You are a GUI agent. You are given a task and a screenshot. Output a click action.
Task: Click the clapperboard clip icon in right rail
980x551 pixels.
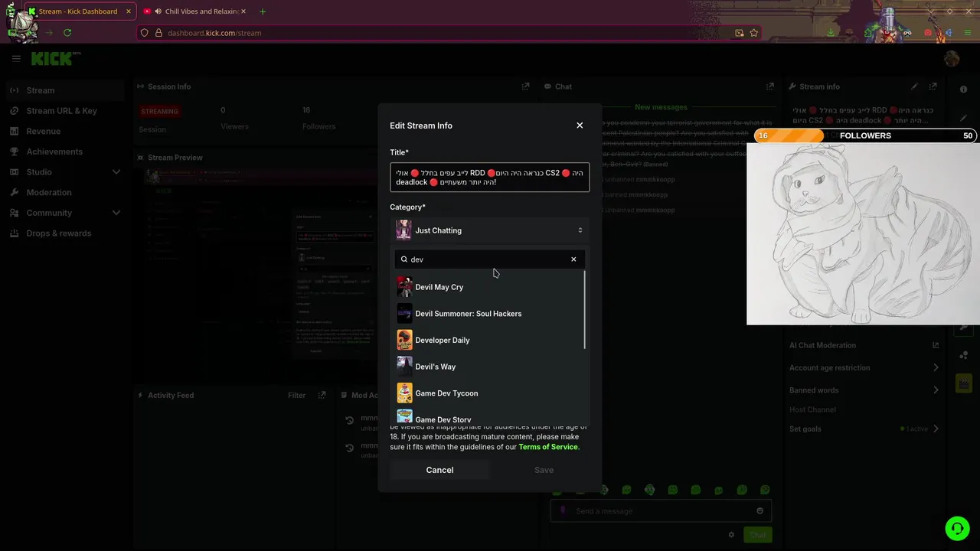click(963, 383)
